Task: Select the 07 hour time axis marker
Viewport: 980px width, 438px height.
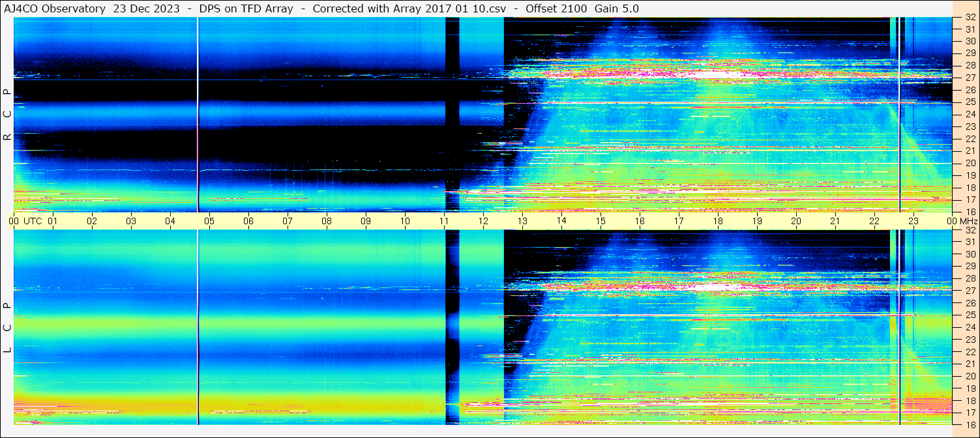Action: pos(288,221)
